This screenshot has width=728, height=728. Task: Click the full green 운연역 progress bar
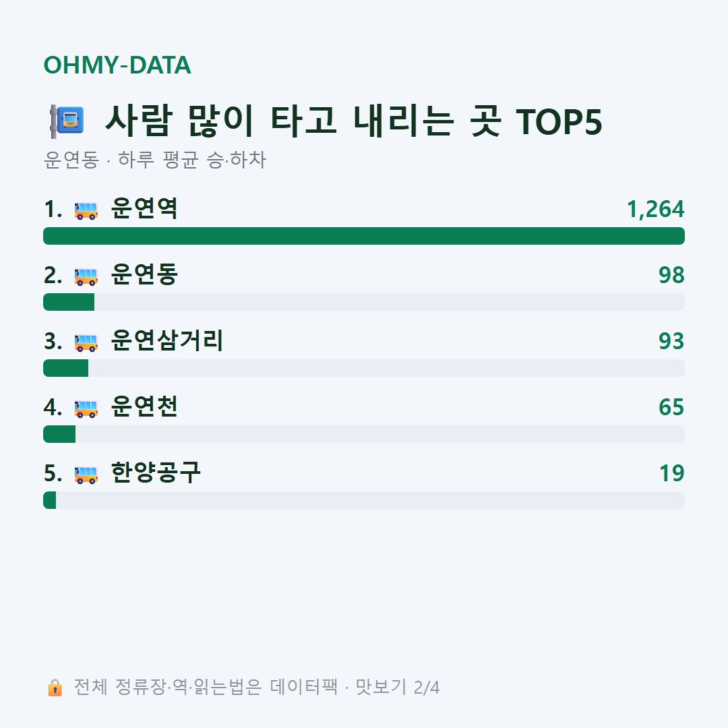(x=364, y=236)
